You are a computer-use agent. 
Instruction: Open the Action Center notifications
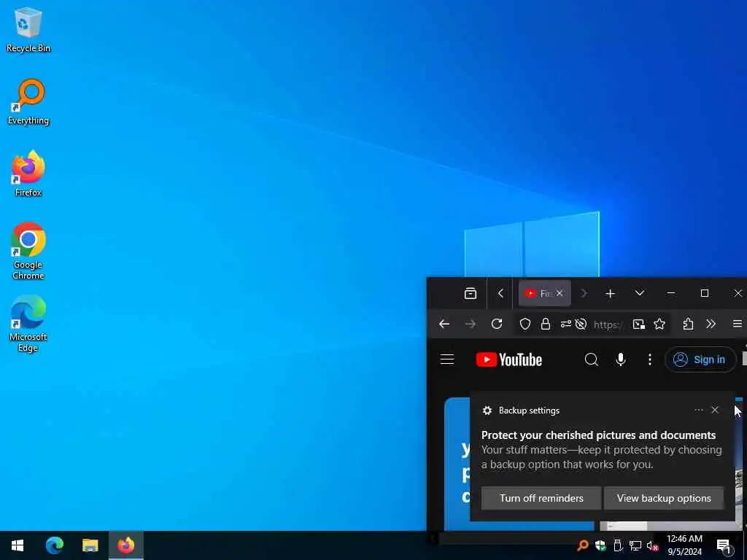tap(724, 545)
